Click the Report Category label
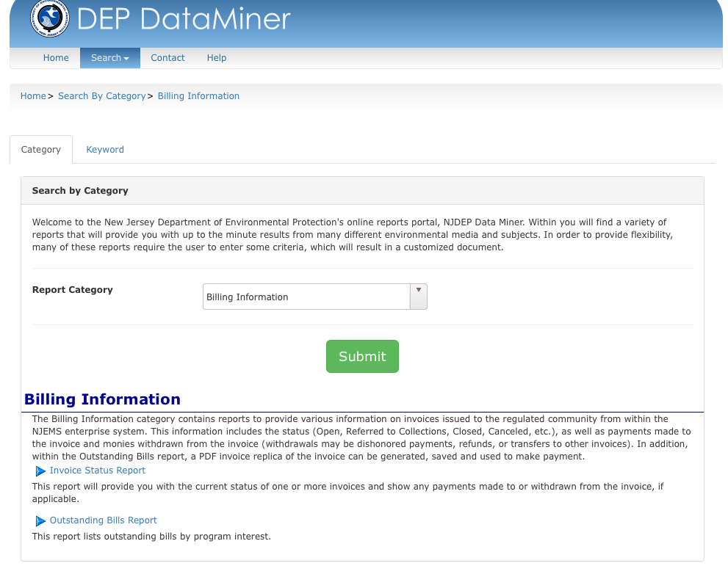728x574 pixels. point(73,290)
